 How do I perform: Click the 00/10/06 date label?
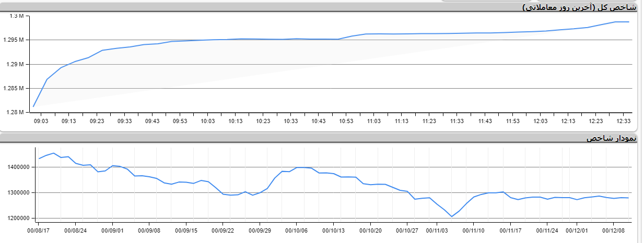point(297,229)
